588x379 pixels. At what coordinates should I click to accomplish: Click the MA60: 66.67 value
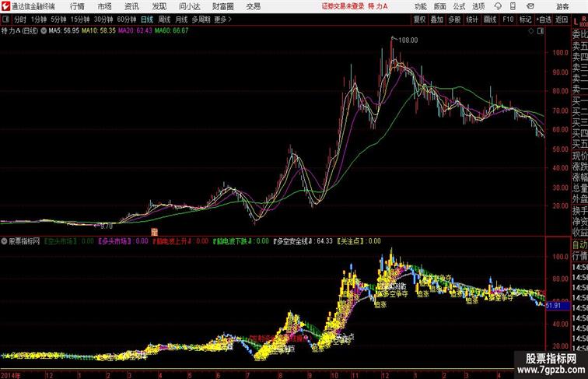(171, 31)
